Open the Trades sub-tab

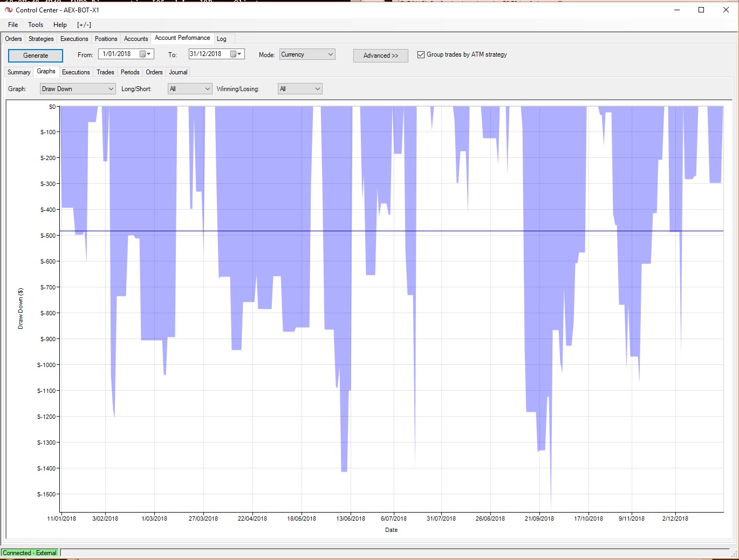coord(105,72)
